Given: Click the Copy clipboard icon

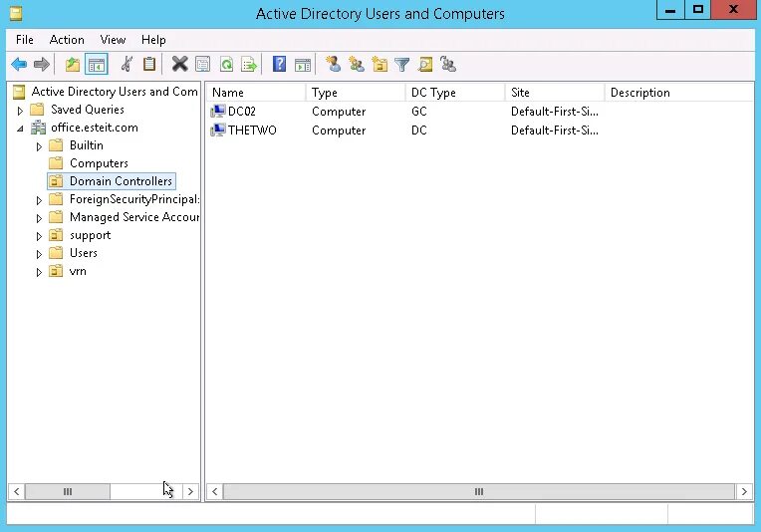Looking at the screenshot, I should click(149, 64).
